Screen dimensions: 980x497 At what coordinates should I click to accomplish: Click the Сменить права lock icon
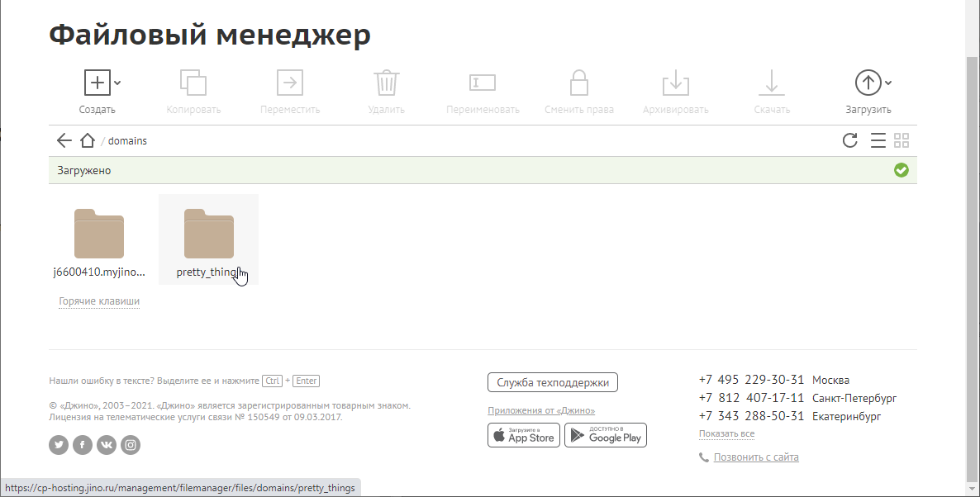pyautogui.click(x=578, y=83)
